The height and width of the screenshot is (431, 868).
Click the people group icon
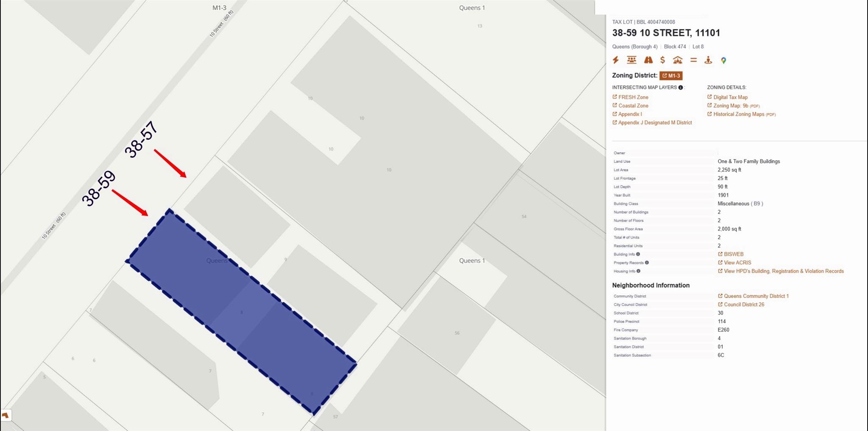(632, 60)
